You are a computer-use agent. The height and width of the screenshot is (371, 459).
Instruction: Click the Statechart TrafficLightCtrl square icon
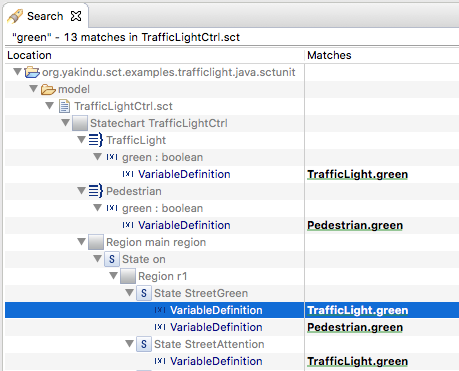[x=80, y=123]
